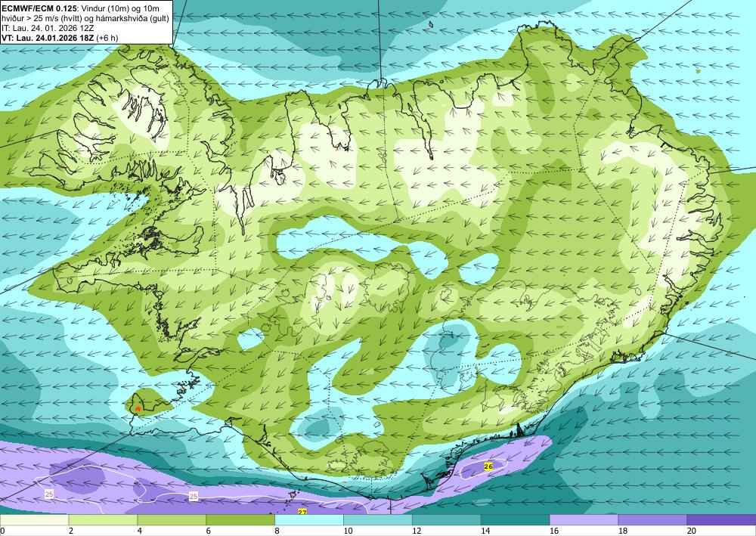Click the '25' label inside the large white contour
The image size is (756, 536).
click(49, 494)
